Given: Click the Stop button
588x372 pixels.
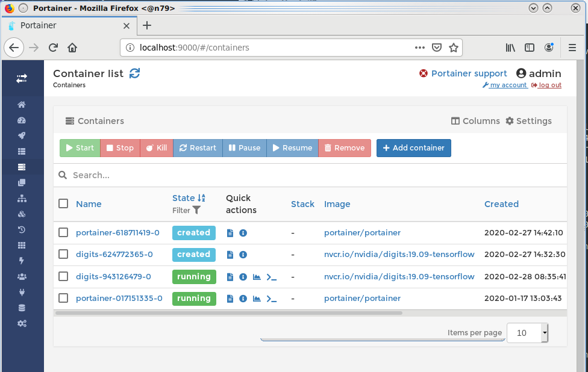Looking at the screenshot, I should click(x=120, y=148).
